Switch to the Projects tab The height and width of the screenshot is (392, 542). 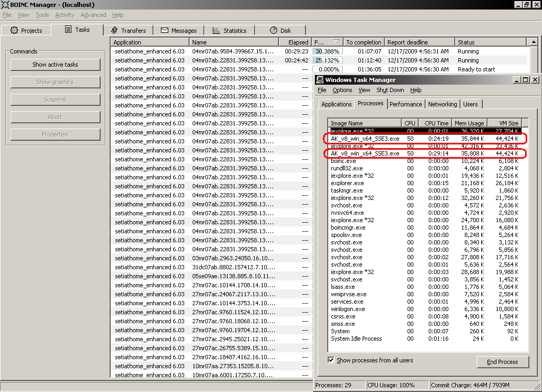point(26,30)
